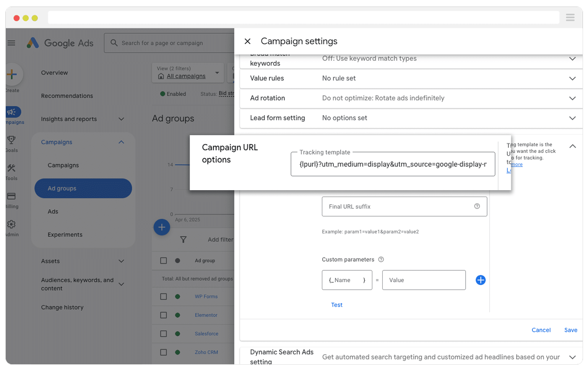Viewport: 588px width, 370px height.
Task: Click into the Tracking template field
Action: [x=393, y=164]
